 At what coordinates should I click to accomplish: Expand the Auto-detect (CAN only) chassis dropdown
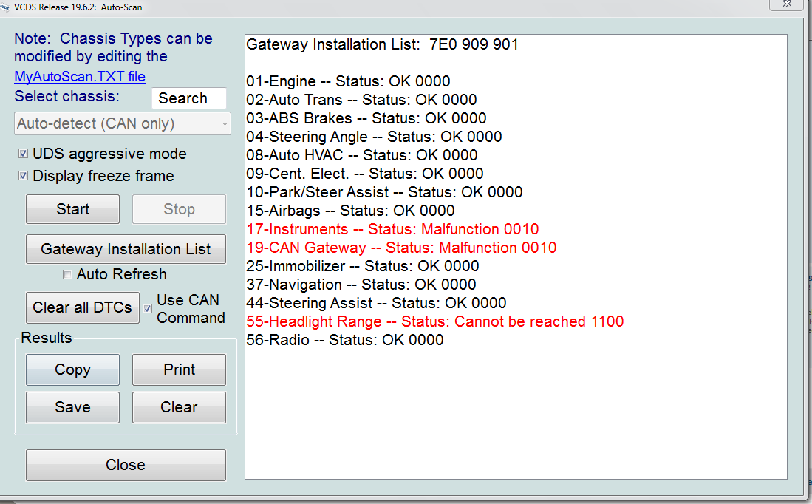click(122, 124)
